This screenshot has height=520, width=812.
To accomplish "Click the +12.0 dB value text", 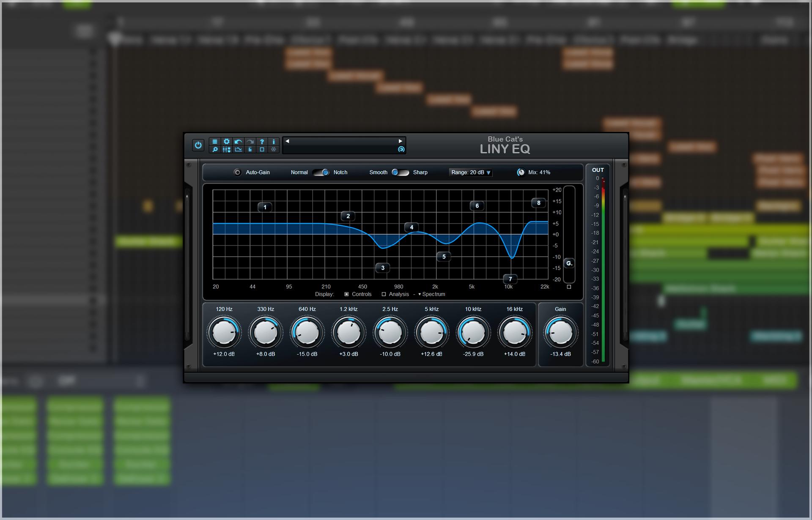I will pyautogui.click(x=224, y=354).
